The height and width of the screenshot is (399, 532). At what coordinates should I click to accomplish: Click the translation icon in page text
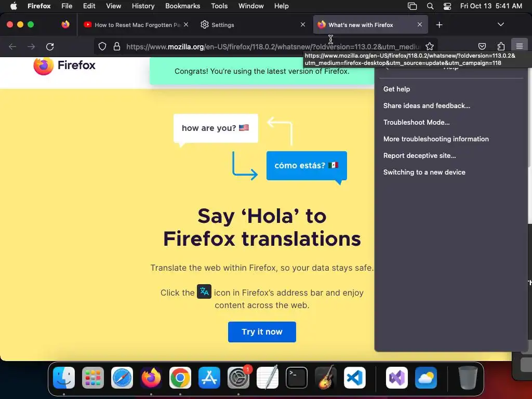pyautogui.click(x=204, y=291)
